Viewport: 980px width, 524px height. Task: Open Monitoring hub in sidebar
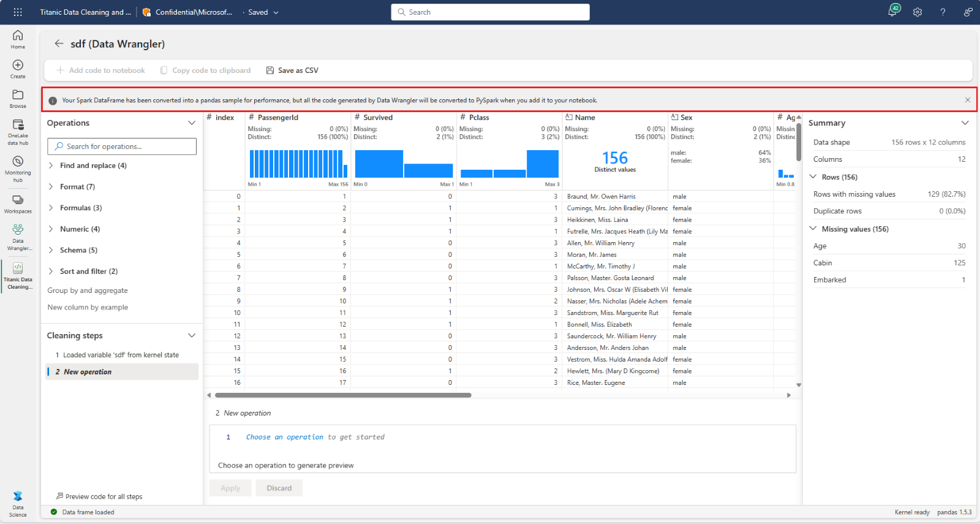coord(18,169)
